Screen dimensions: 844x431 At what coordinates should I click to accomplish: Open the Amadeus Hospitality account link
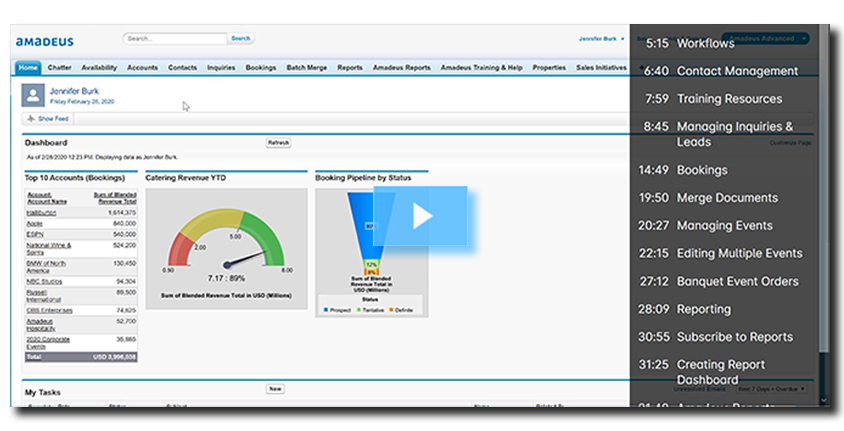click(x=41, y=325)
